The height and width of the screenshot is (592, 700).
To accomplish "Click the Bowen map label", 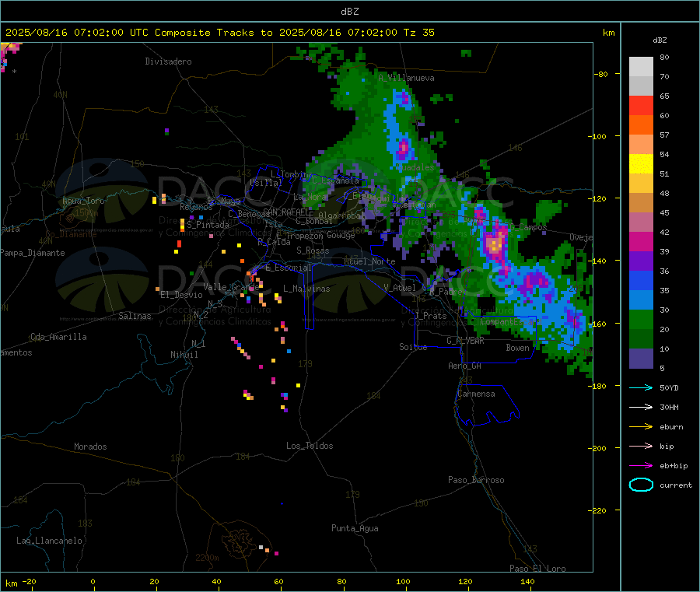I will (517, 348).
